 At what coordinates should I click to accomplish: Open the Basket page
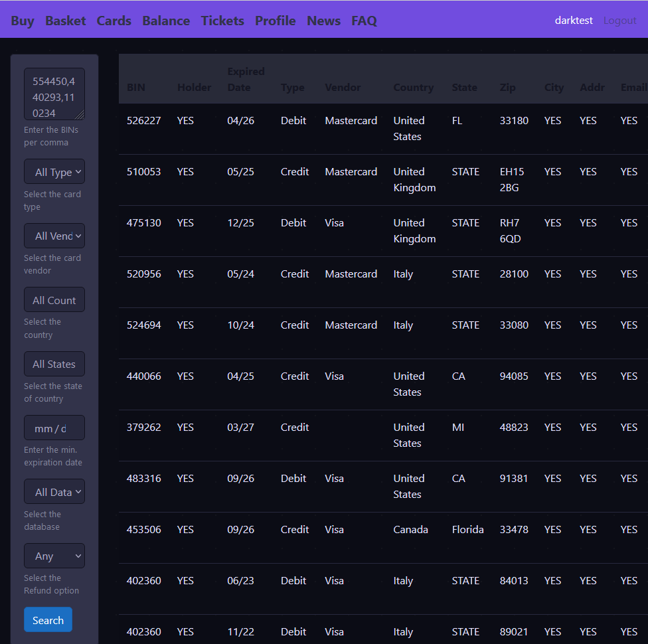click(65, 21)
